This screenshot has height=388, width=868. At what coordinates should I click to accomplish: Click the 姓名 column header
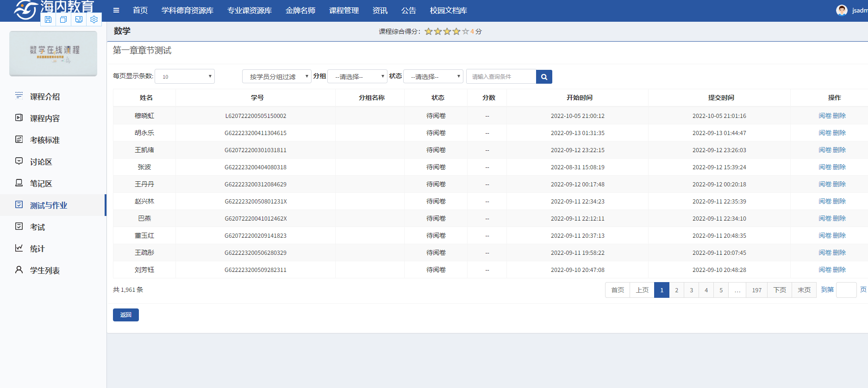146,98
